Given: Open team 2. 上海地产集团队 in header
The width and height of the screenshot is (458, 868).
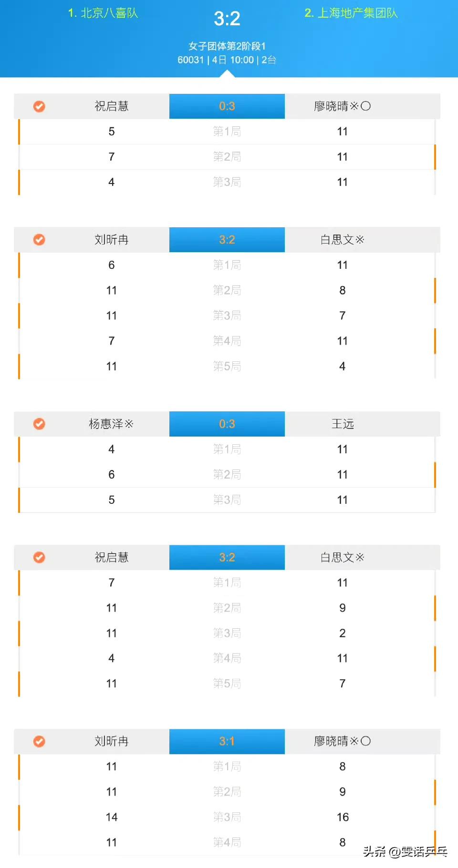Looking at the screenshot, I should pyautogui.click(x=351, y=13).
